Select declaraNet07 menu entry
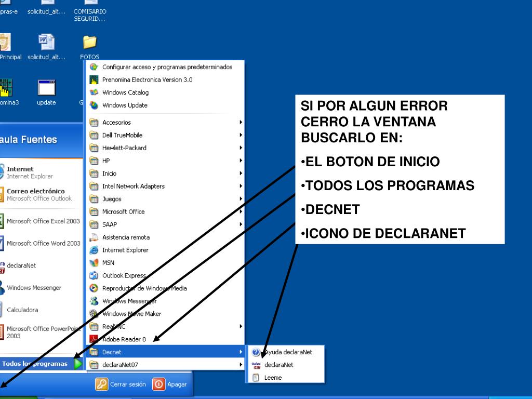 [x=166, y=365]
